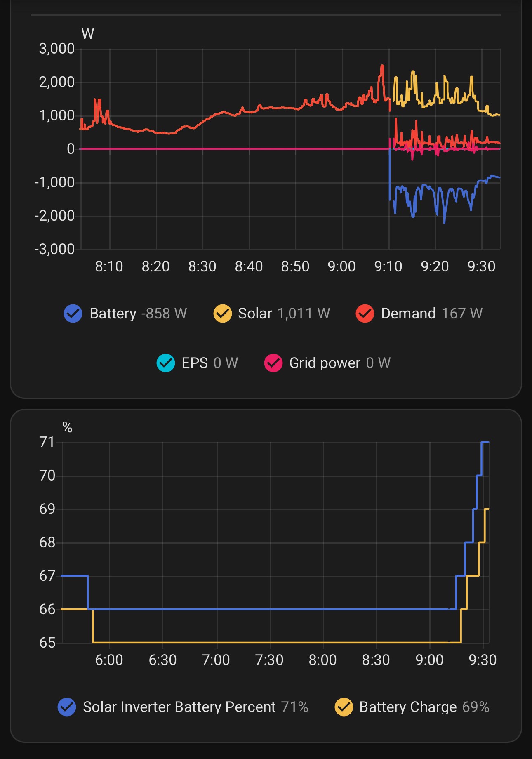Click the 3,000 label on W axis
The image size is (532, 759).
click(57, 49)
